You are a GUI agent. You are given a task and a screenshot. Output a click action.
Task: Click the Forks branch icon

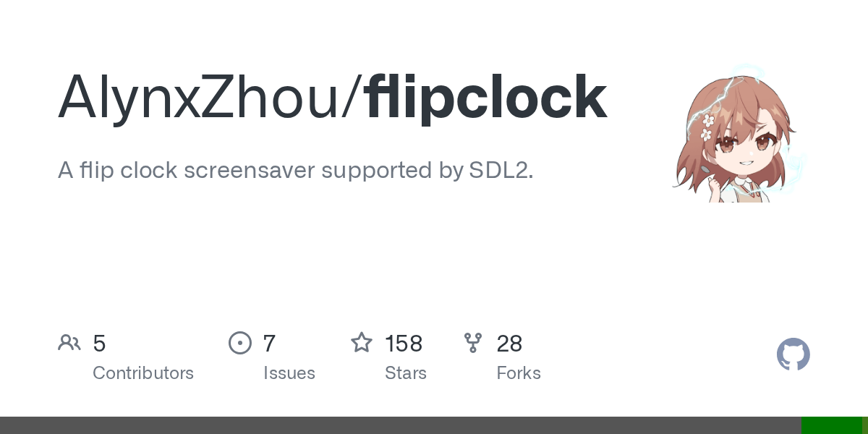[473, 343]
